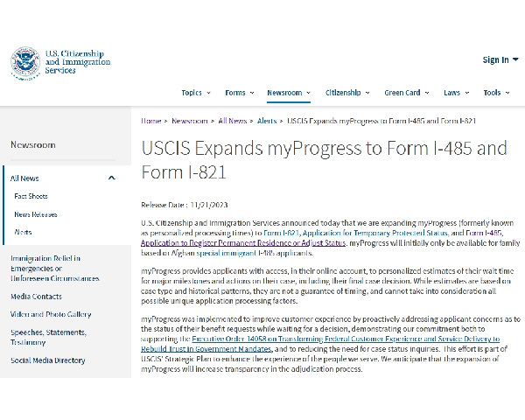This screenshot has width=525, height=420.
Task: Open the Form I-821 application link
Action: click(355, 233)
